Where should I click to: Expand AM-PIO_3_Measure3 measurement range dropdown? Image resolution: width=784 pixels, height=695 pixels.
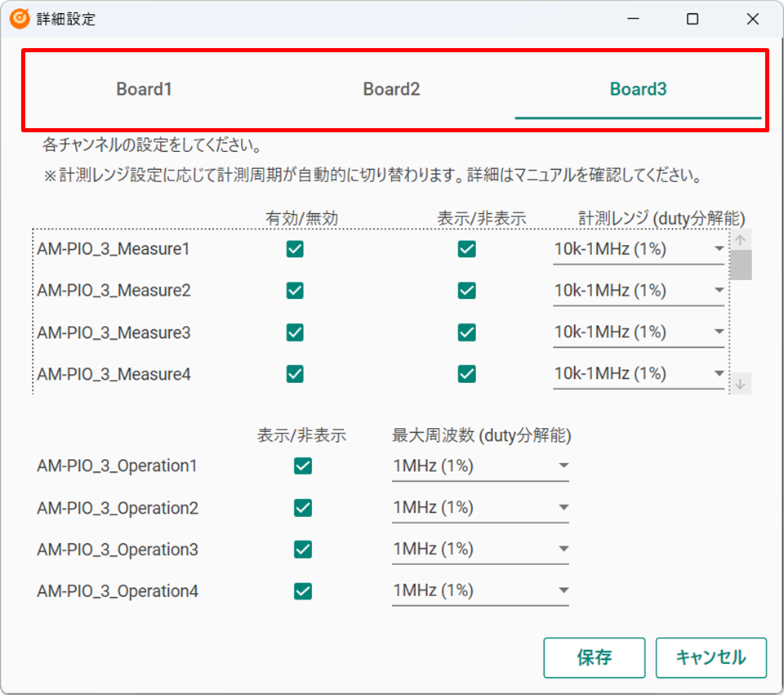coord(639,332)
